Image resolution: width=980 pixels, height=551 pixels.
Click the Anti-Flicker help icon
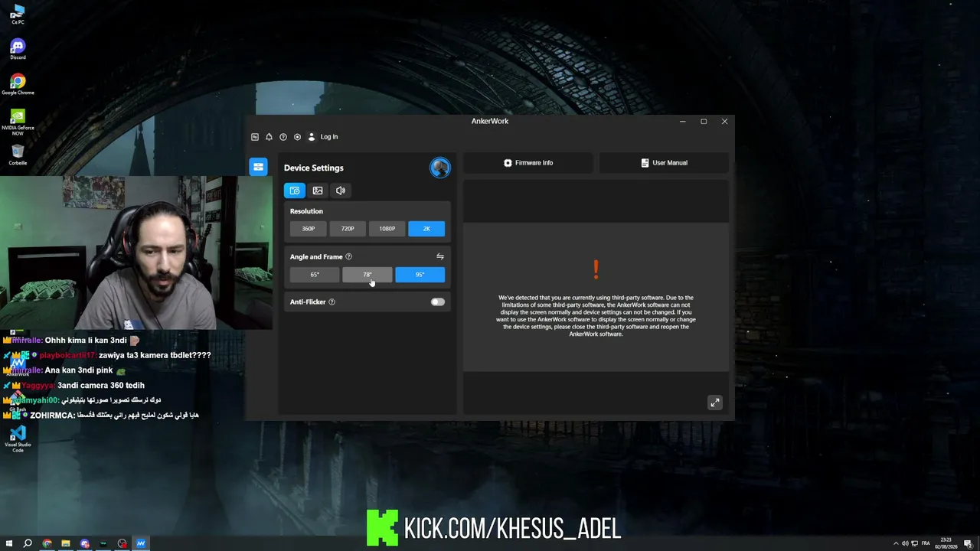pos(332,302)
